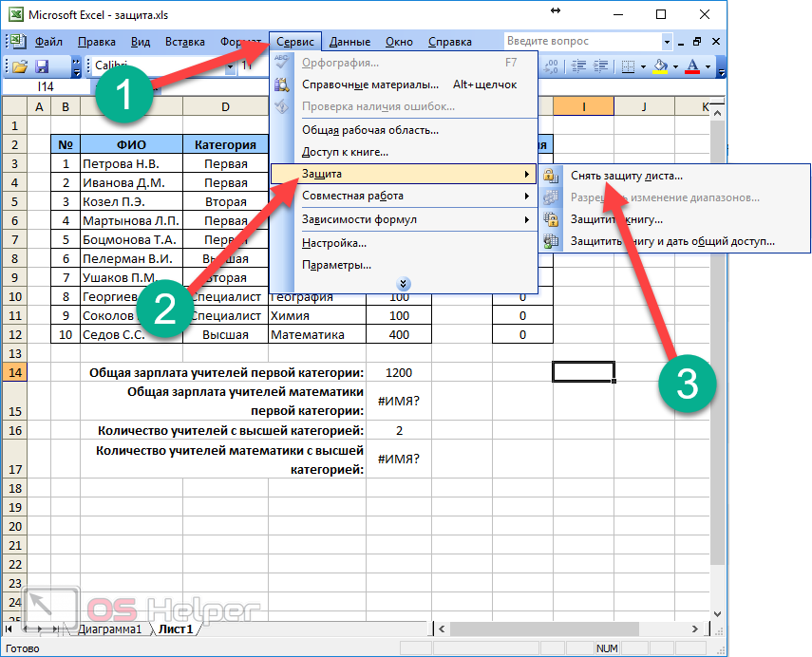Click the Excel document icon in menu bar
This screenshot has height=657, width=812.
[x=17, y=41]
